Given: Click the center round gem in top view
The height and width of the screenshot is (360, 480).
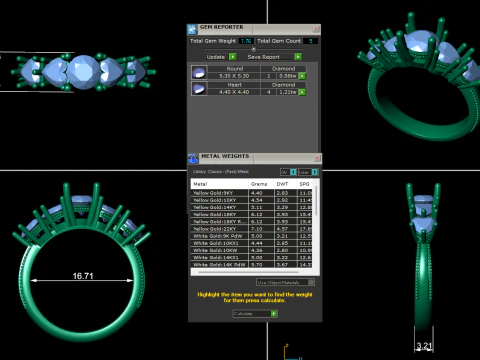Looking at the screenshot, I should pos(83,72).
